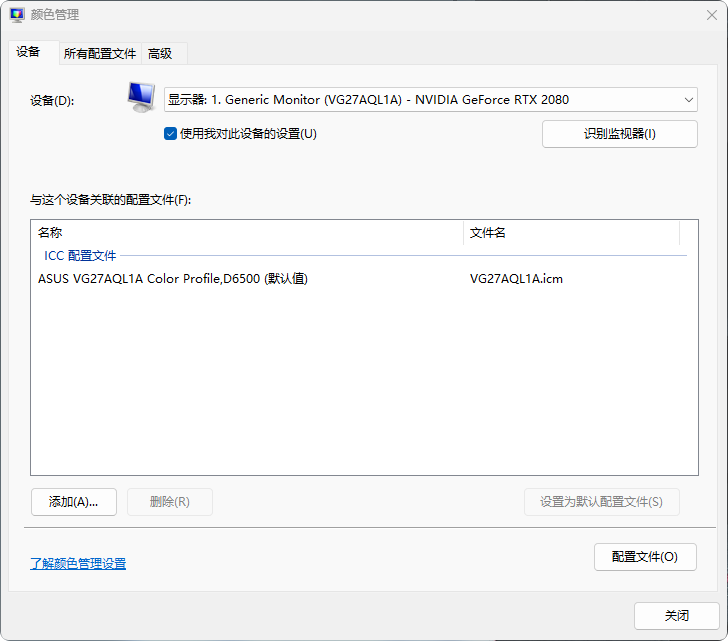This screenshot has height=641, width=728.
Task: Switch to the 所有配置文件 tab
Action: click(100, 54)
